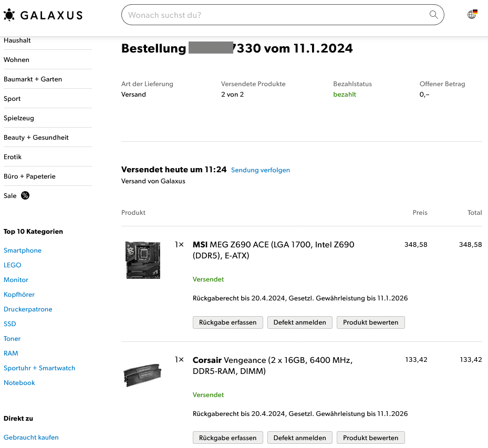
Task: Click the Galaxus logo
Action: coord(43,15)
